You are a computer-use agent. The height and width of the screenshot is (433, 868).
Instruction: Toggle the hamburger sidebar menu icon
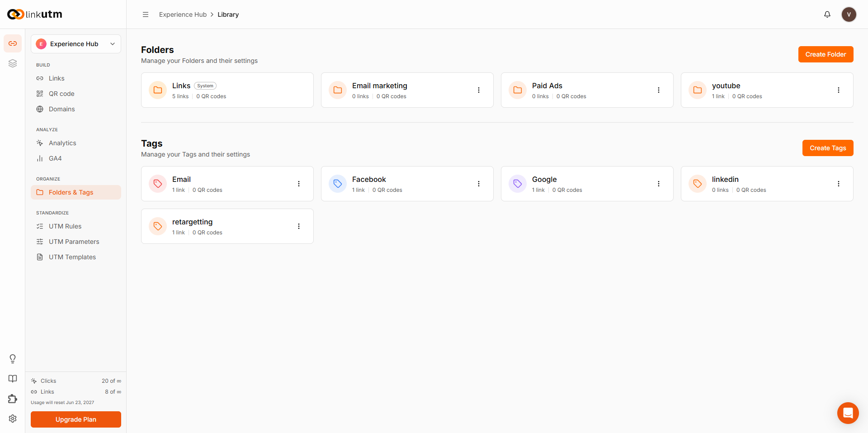146,14
